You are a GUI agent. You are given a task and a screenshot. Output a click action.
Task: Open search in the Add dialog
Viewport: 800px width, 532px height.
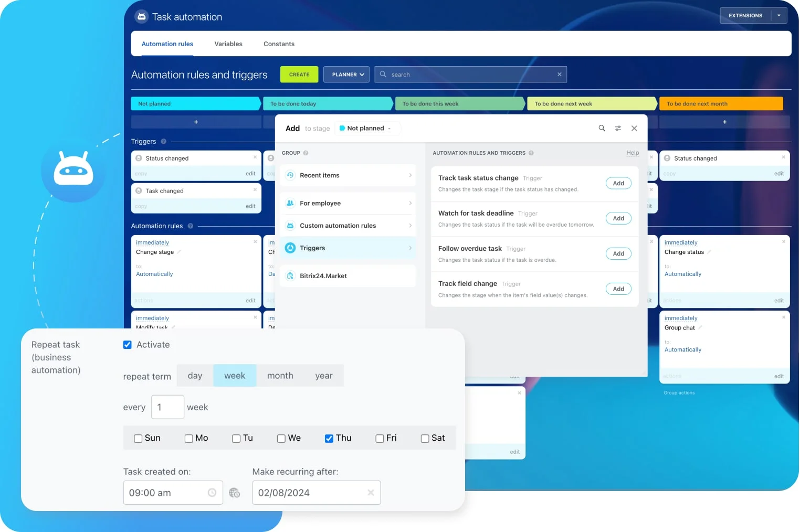[602, 128]
